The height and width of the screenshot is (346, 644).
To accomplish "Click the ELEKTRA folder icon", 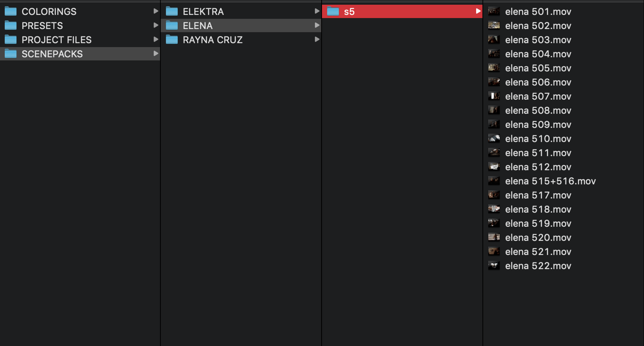I will tap(172, 12).
